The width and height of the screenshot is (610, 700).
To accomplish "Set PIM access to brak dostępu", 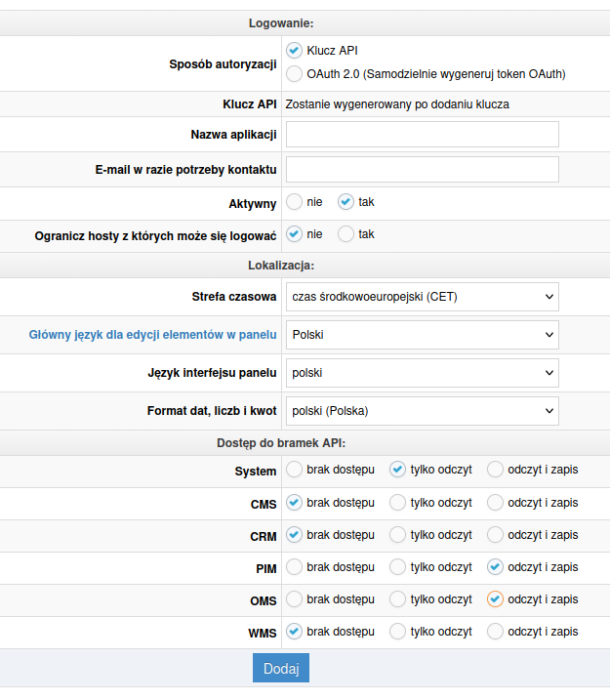I will [294, 567].
